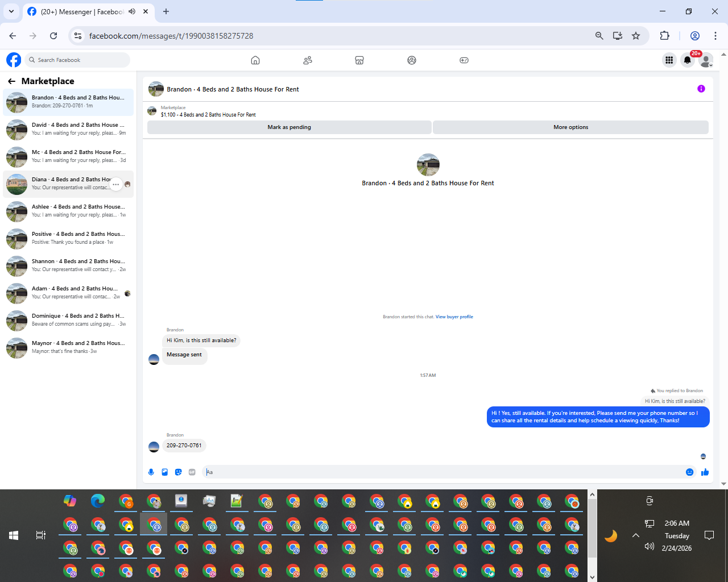Open the Facebook menu grid icon
The image size is (728, 582).
click(x=669, y=60)
